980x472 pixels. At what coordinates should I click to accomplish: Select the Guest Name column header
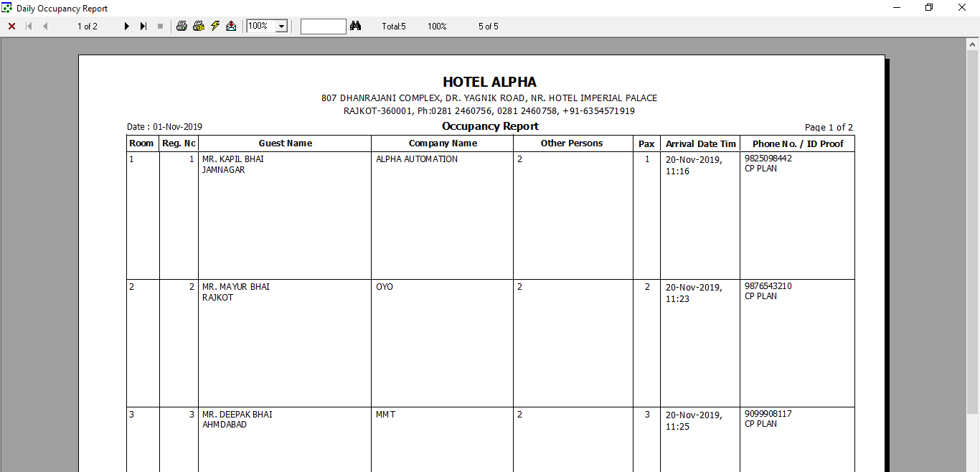point(285,143)
